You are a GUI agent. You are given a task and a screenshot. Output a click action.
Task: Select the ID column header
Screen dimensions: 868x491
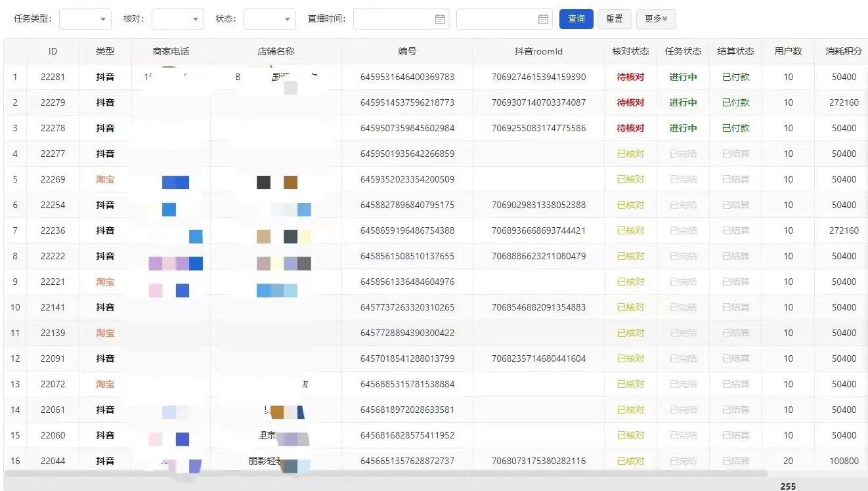pyautogui.click(x=53, y=51)
